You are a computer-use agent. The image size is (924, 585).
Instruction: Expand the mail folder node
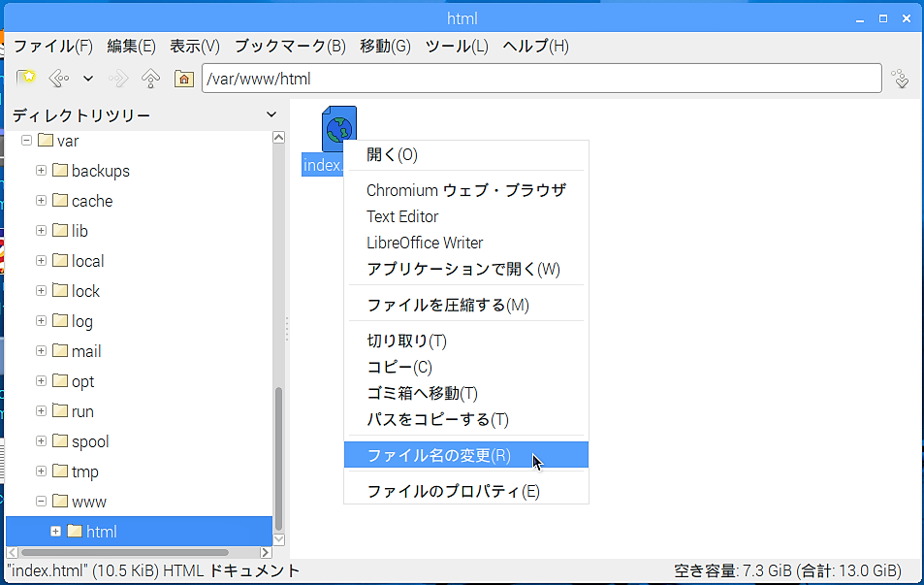[41, 351]
